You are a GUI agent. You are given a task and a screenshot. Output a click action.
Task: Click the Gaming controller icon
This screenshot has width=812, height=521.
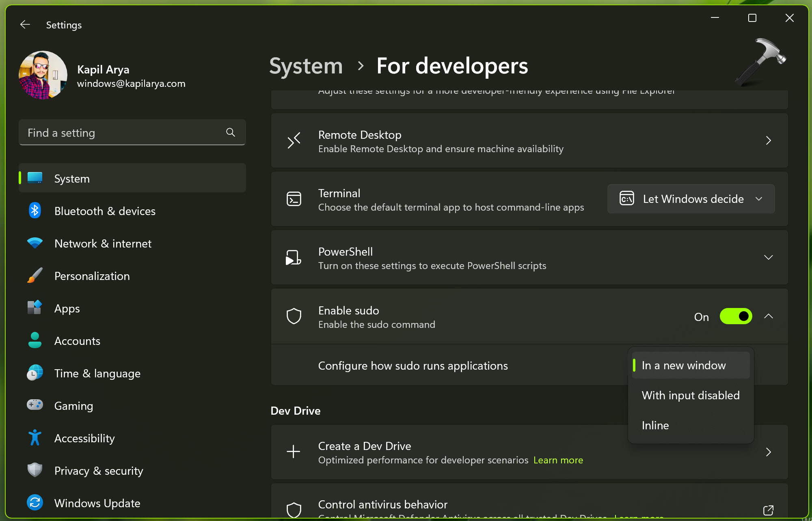click(35, 405)
